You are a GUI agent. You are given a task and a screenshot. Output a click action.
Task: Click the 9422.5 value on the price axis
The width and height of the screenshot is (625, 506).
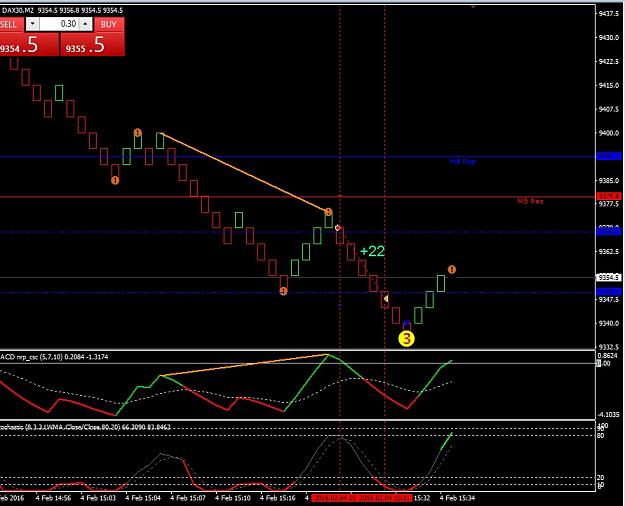[x=609, y=61]
